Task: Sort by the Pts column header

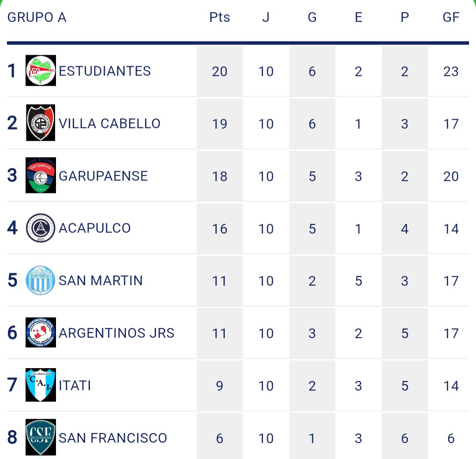Action: point(219,17)
